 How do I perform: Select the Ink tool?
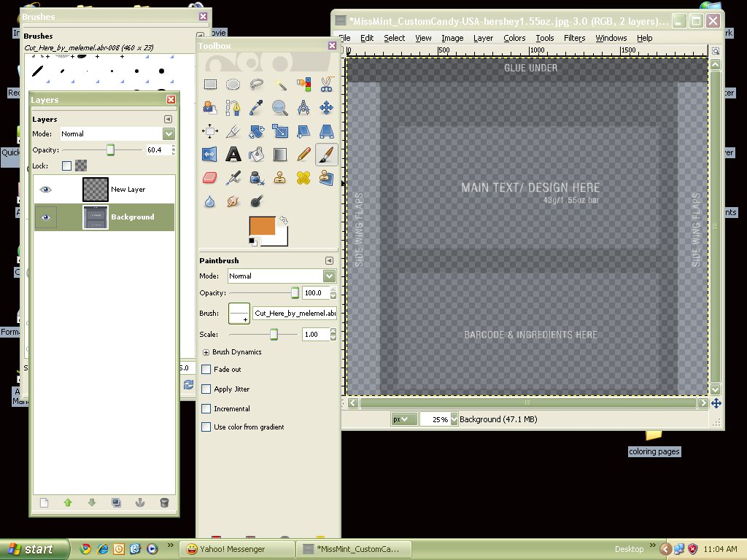pyautogui.click(x=256, y=178)
